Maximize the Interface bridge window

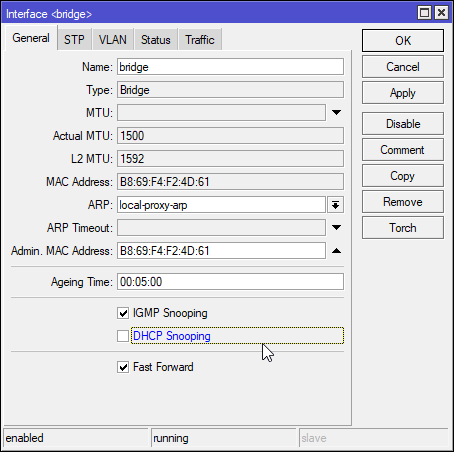(424, 13)
